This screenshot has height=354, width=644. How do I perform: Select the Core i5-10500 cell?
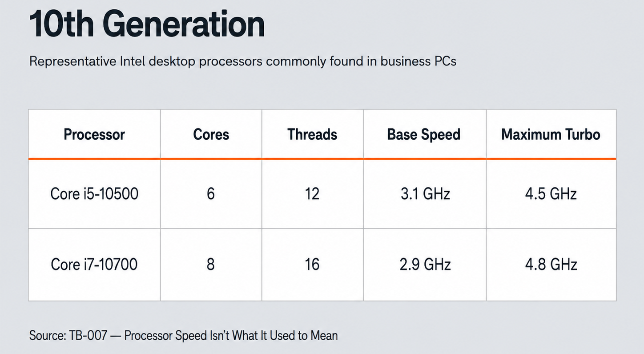94,194
